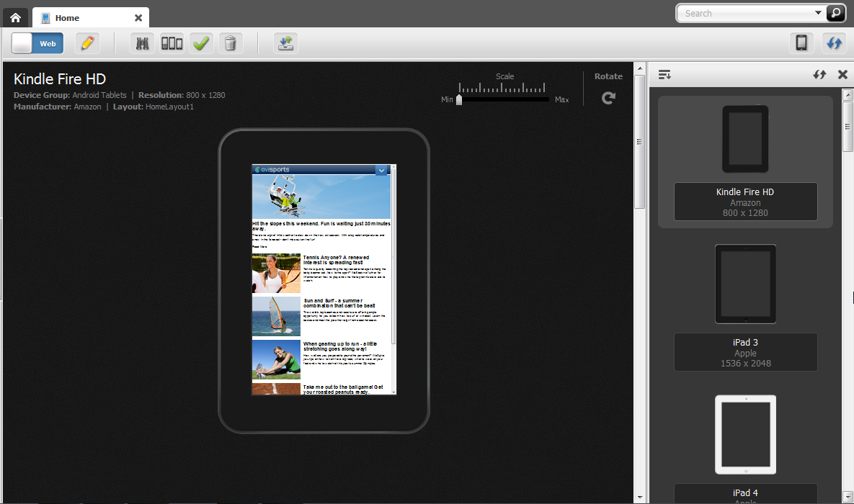This screenshot has height=504, width=854.
Task: Click the swap arrows icon in device panel
Action: (x=819, y=75)
